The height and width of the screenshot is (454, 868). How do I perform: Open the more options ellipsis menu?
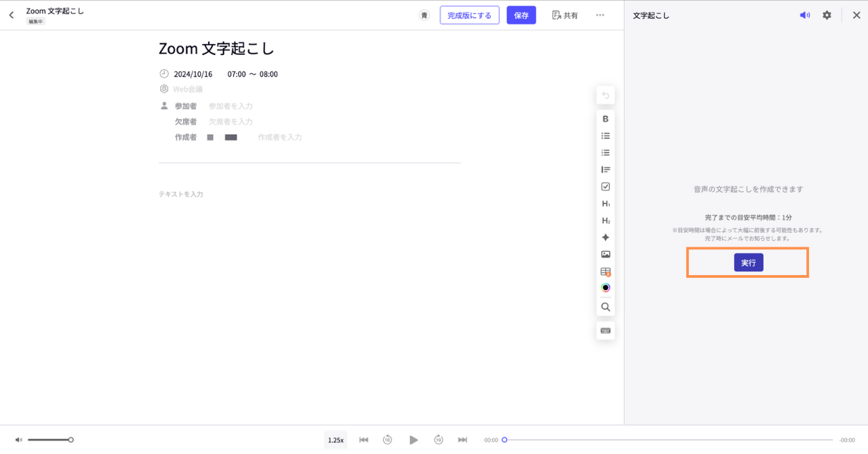[600, 15]
